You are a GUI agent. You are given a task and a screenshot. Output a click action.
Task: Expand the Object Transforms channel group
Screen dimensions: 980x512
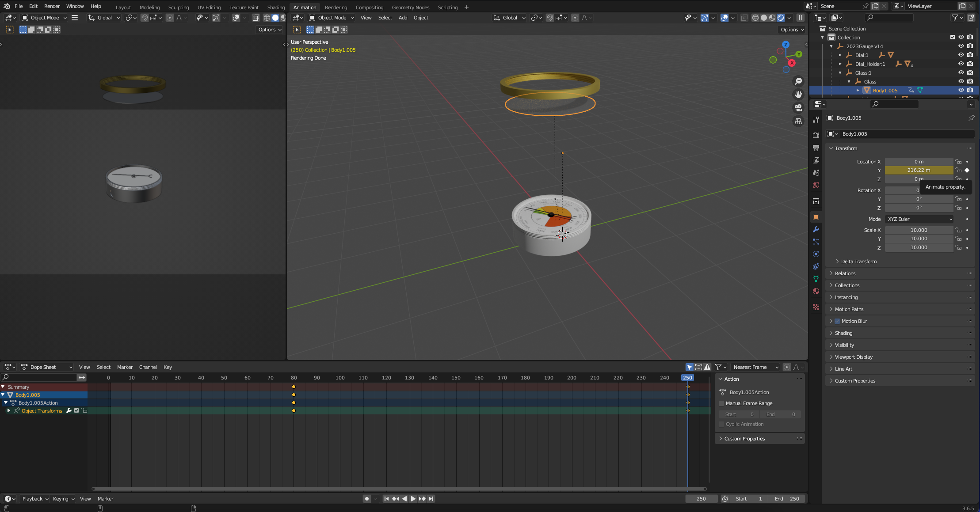(x=8, y=410)
